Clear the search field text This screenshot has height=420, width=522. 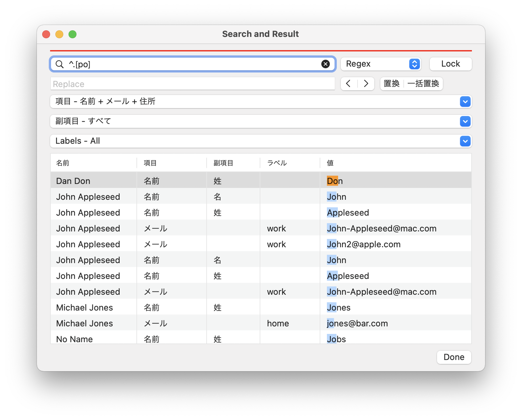pyautogui.click(x=325, y=64)
